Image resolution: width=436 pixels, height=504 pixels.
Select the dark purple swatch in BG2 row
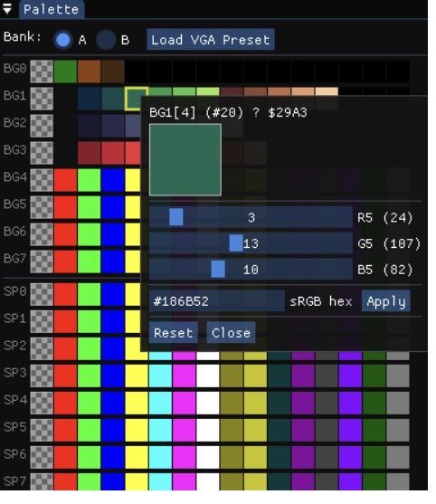(90, 126)
